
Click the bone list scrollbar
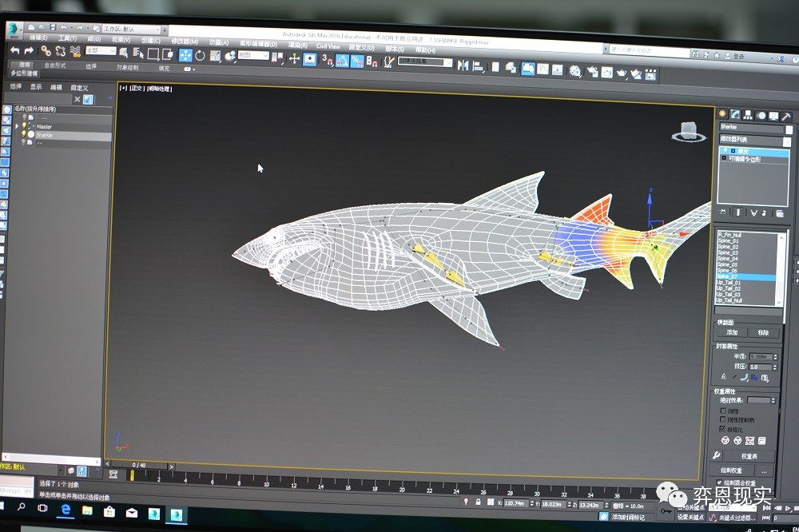point(779,269)
